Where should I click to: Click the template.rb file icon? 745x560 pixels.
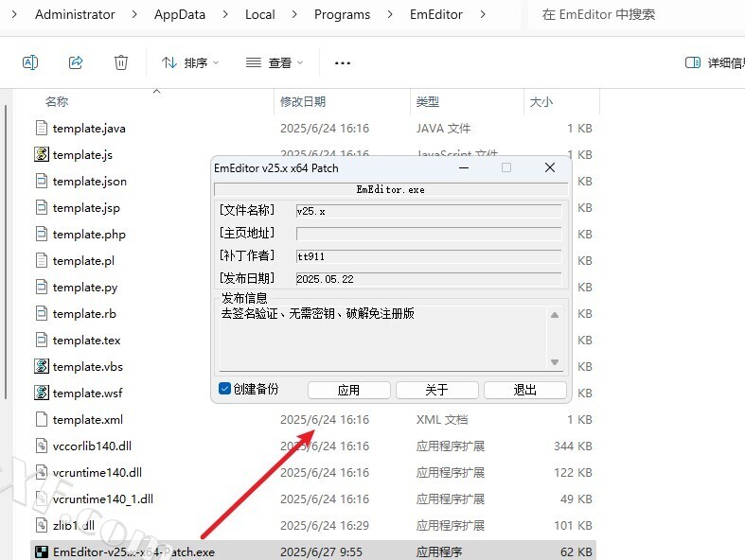(42, 313)
